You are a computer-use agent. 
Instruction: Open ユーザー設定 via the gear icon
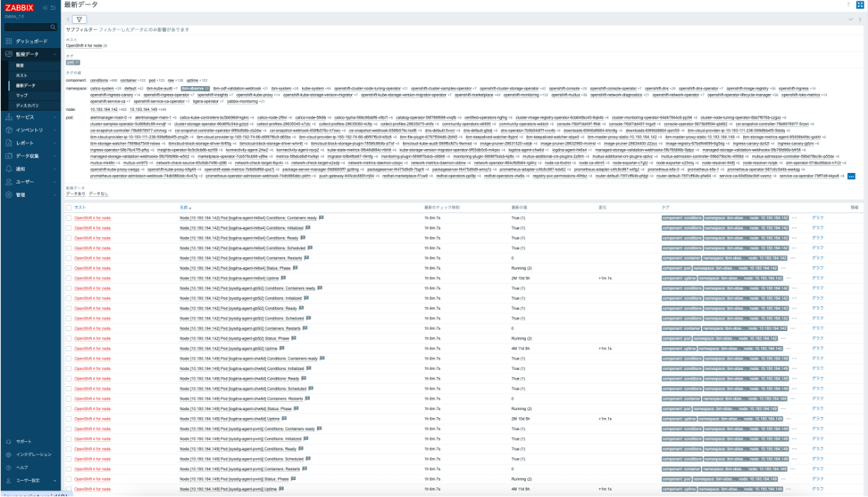[28, 480]
